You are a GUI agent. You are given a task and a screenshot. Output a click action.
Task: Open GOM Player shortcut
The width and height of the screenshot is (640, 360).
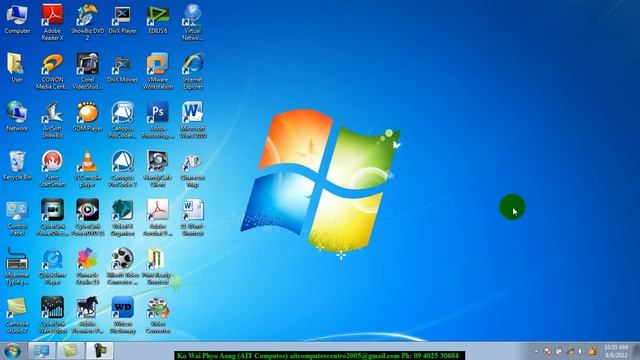pyautogui.click(x=87, y=116)
